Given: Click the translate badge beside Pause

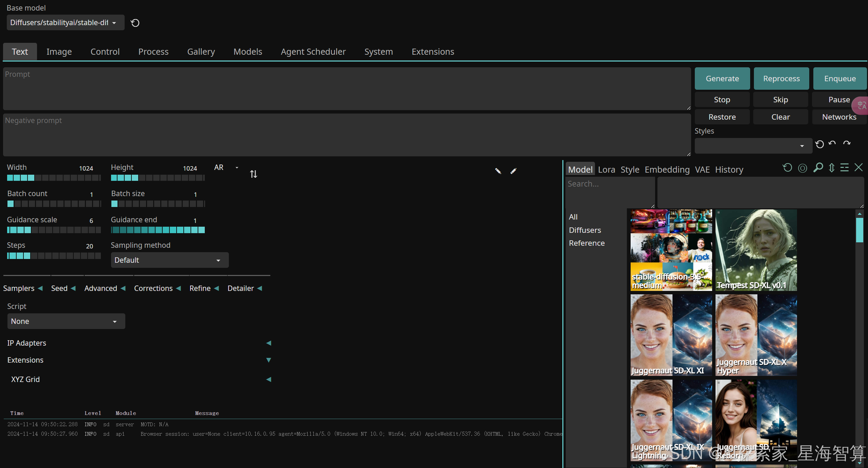Looking at the screenshot, I should pyautogui.click(x=862, y=106).
